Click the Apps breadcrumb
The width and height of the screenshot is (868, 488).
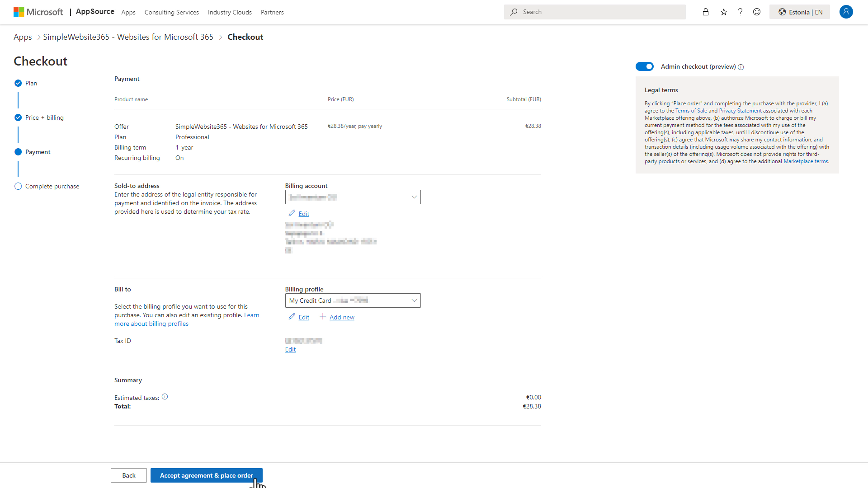23,37
